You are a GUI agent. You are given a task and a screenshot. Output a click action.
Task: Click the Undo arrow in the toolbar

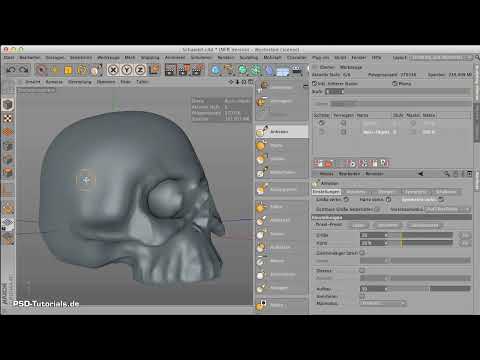12,70
